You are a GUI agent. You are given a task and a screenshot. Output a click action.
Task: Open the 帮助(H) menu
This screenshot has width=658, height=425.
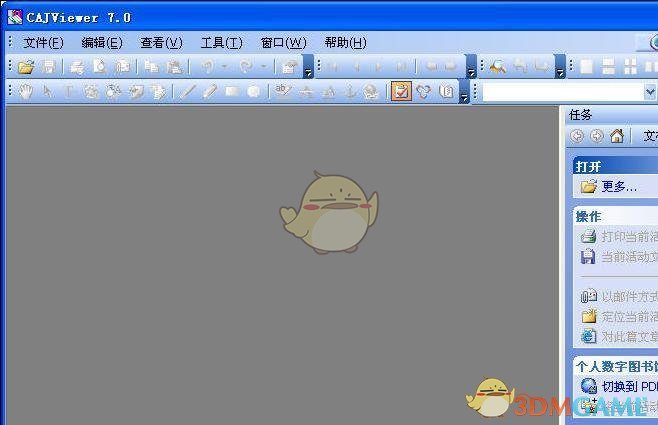point(345,42)
